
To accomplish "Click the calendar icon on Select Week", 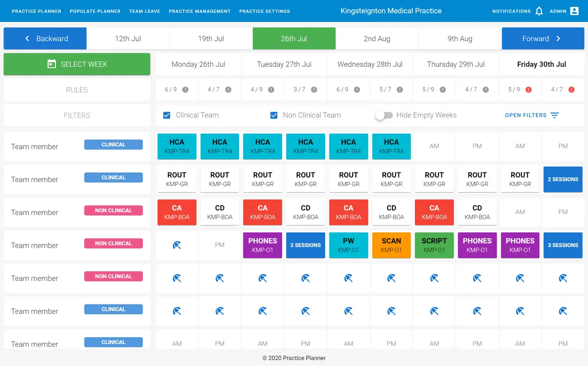I will pos(52,64).
